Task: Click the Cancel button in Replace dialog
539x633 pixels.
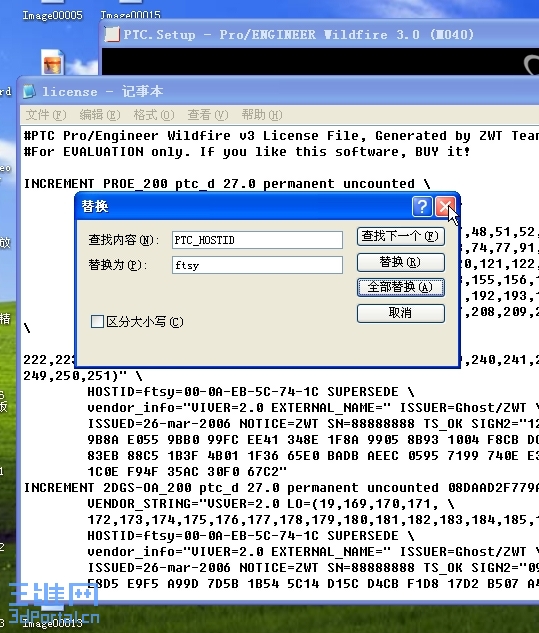Action: tap(401, 313)
